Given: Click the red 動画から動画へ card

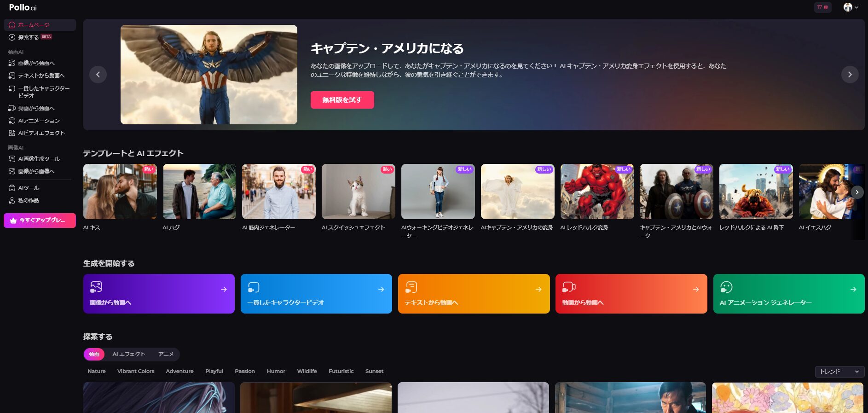Looking at the screenshot, I should click(631, 294).
